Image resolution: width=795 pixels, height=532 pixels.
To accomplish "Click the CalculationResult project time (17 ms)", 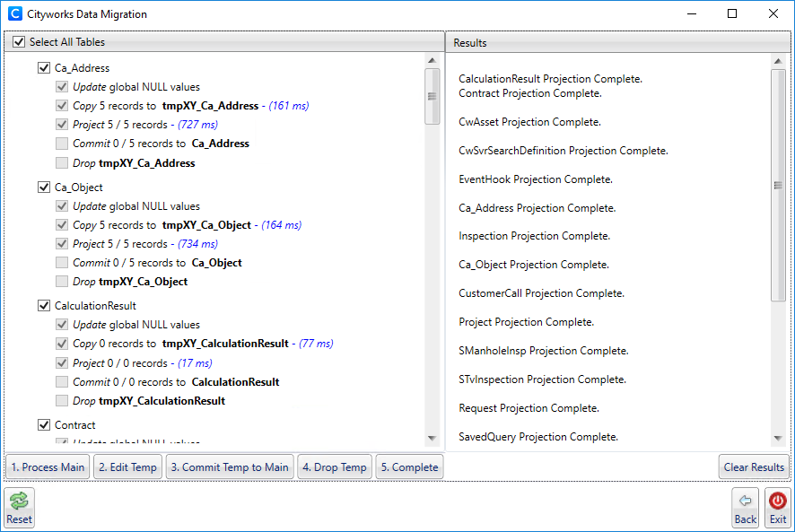I will tap(196, 363).
